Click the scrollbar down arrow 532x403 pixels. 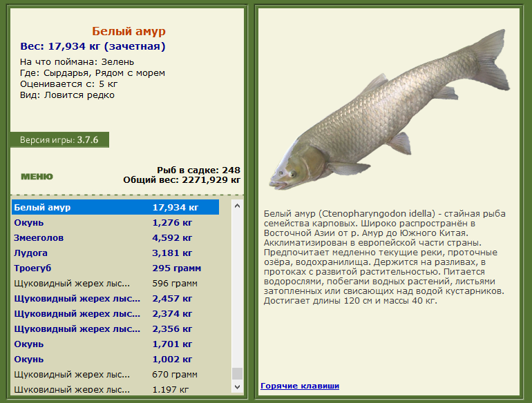(x=237, y=386)
